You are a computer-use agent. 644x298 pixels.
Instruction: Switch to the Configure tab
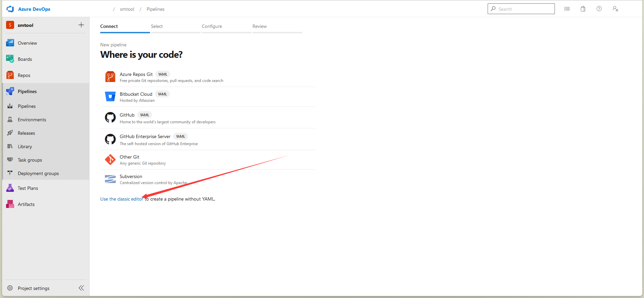[x=212, y=26]
